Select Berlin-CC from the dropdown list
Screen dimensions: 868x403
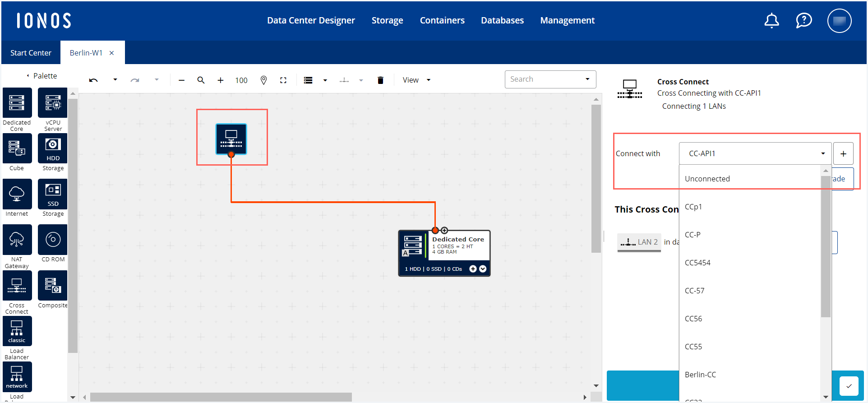(700, 375)
